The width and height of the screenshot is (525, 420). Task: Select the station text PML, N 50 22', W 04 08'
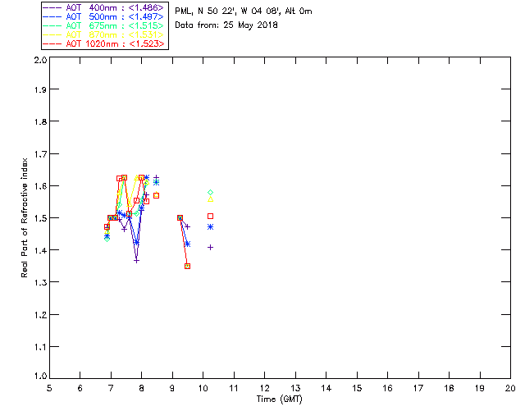coord(228,11)
